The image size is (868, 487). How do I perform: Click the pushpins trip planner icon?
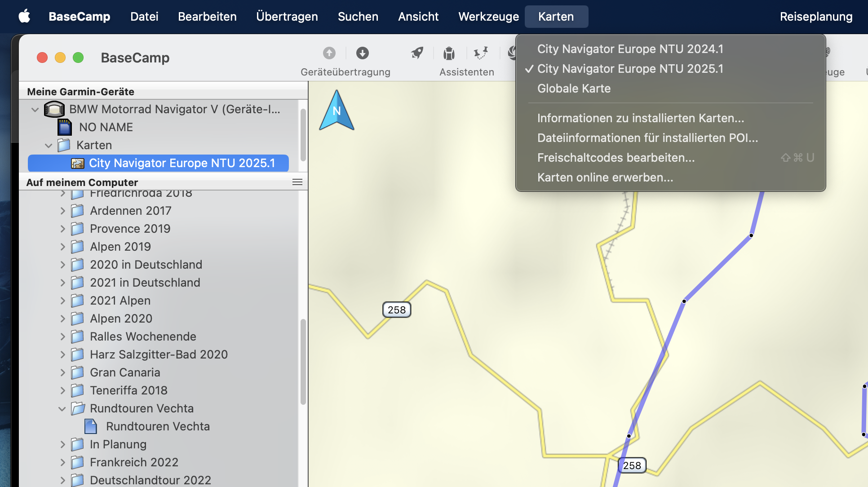[481, 53]
